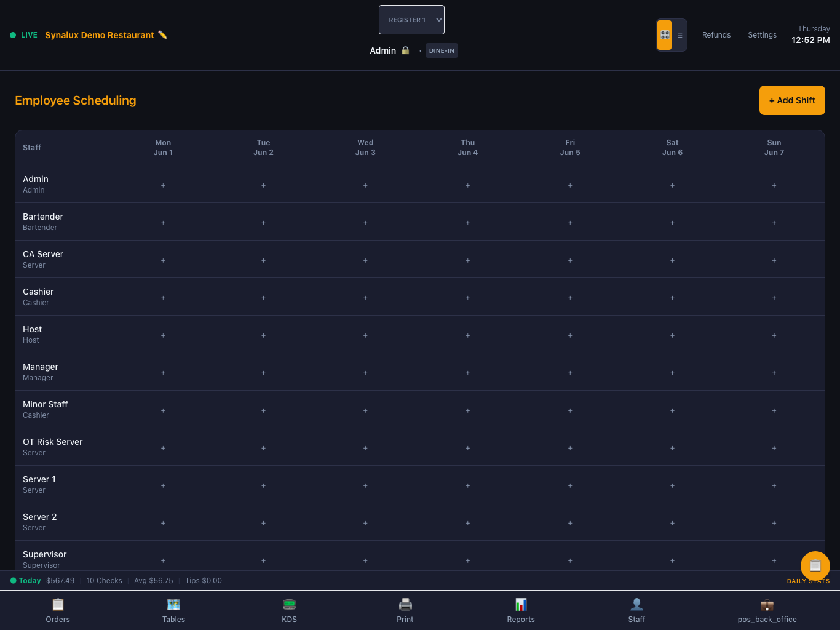The image size is (840, 630).
Task: Add shift for Manager on Fri Jun 5
Action: point(570,373)
